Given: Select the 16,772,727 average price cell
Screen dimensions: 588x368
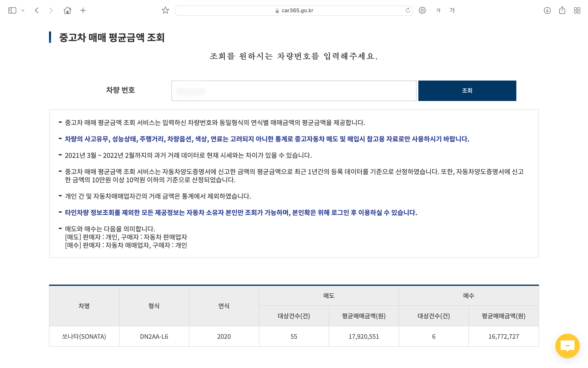Looking at the screenshot, I should click(x=504, y=336).
